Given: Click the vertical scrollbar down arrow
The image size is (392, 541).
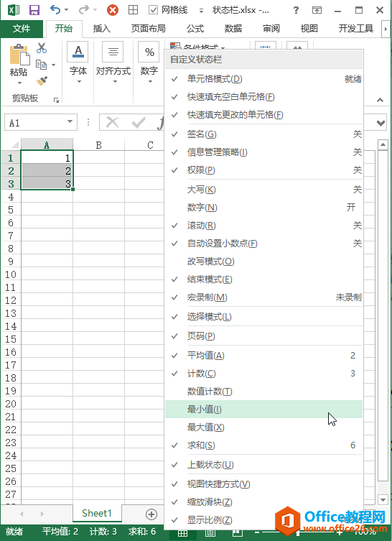Looking at the screenshot, I should pos(383,499).
